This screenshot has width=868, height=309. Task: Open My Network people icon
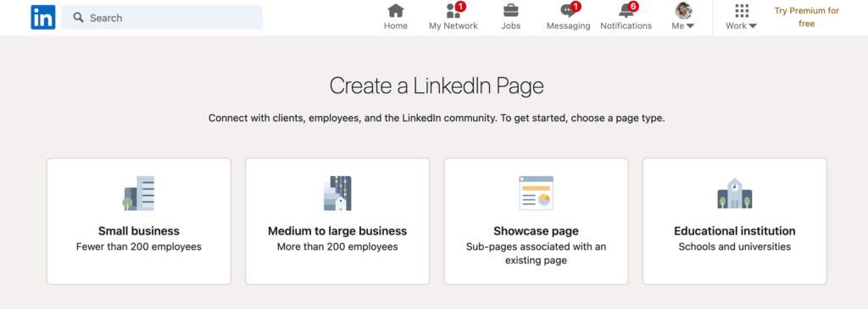[453, 10]
